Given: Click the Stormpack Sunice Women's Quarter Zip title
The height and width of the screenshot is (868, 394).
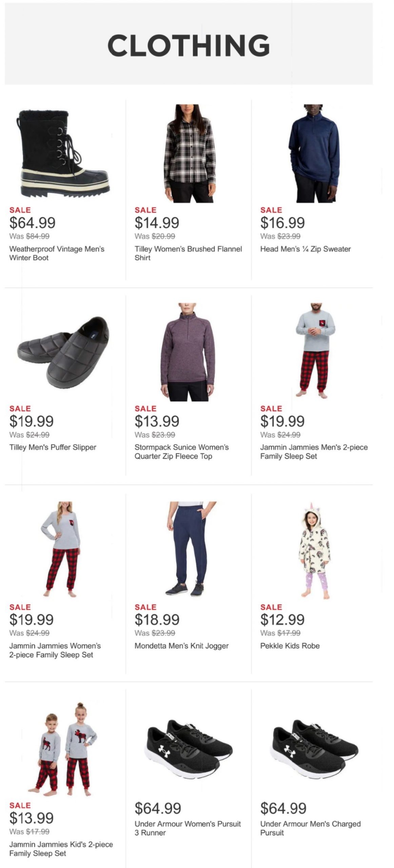Looking at the screenshot, I should click(x=181, y=452).
